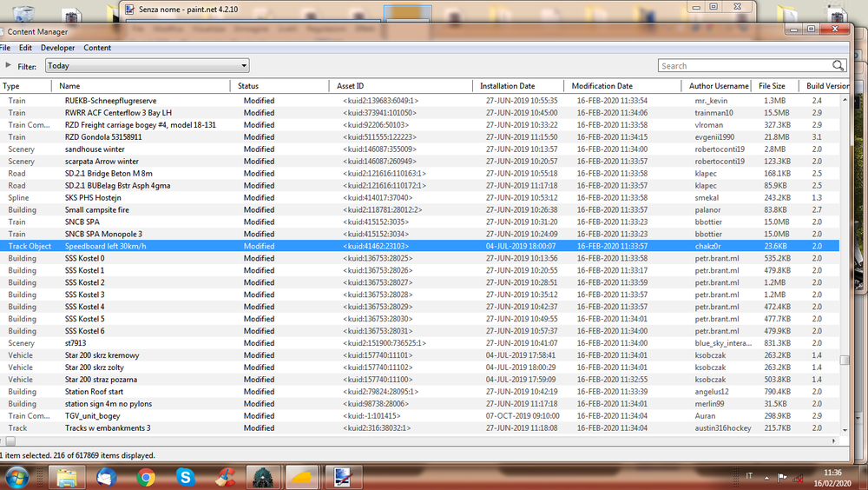Click the vertical scrollbar thumb
The image size is (868, 490).
pos(845,361)
